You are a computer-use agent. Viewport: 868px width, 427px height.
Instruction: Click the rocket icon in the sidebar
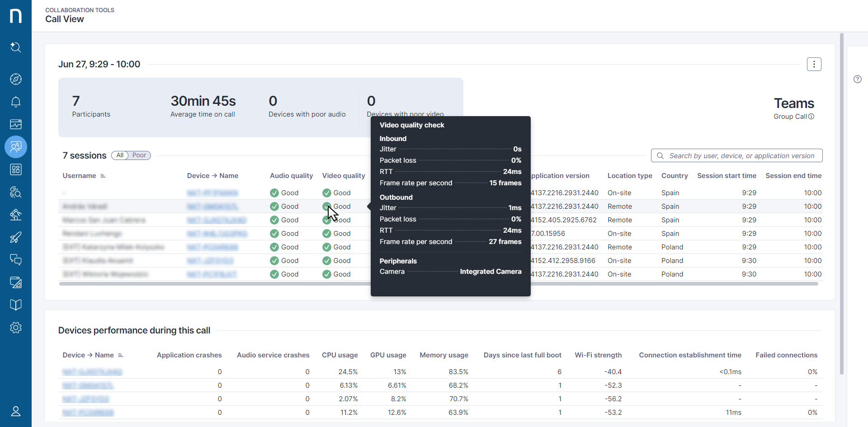click(16, 237)
